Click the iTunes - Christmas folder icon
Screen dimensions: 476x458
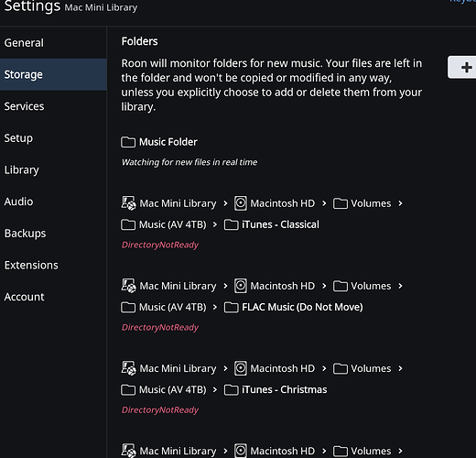[x=232, y=390]
